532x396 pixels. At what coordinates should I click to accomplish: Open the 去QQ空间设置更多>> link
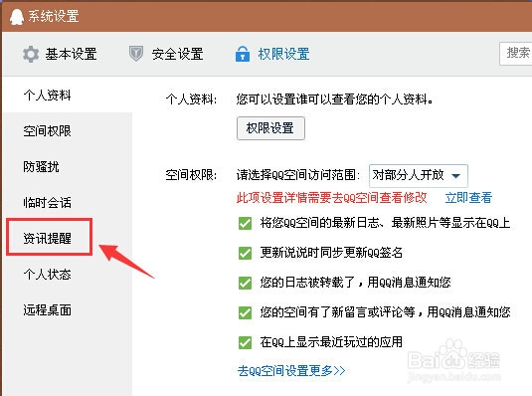291,370
